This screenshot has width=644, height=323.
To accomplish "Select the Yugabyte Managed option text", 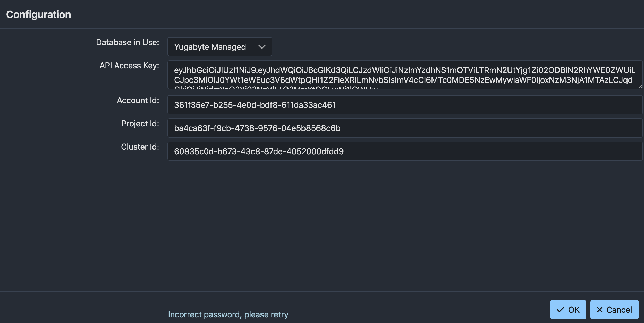I will 210,47.
